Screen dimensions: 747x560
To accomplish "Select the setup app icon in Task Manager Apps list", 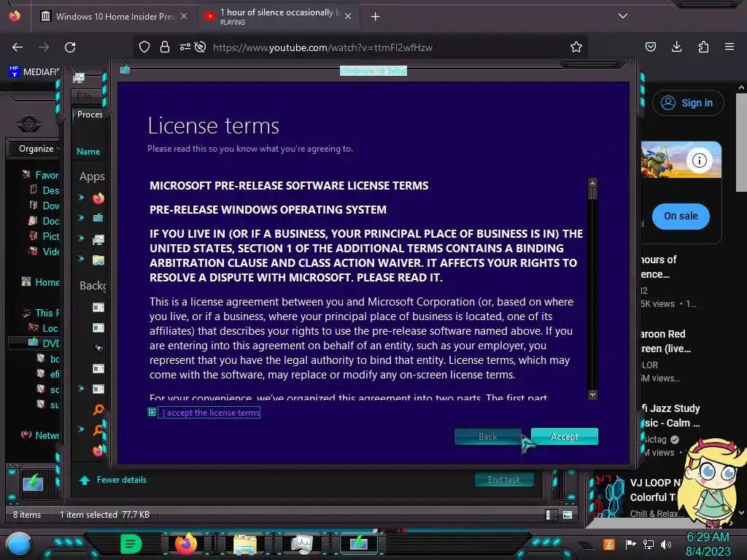I will click(x=98, y=218).
